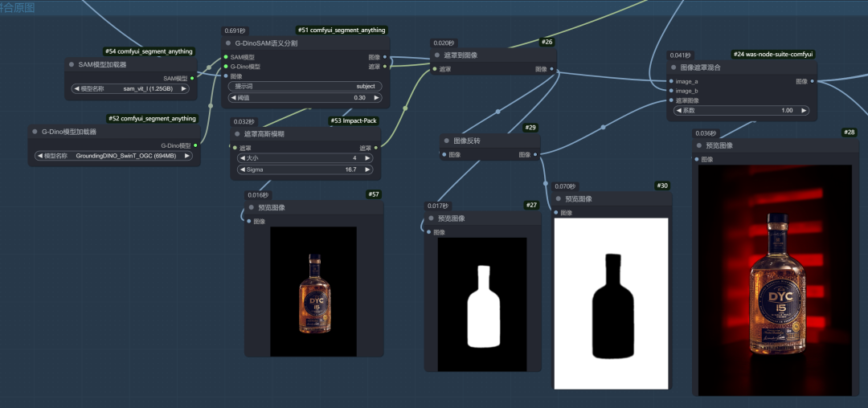Click the image_a input port on 图像遮罩混合
Screen dimensions: 868x408
[x=671, y=81]
